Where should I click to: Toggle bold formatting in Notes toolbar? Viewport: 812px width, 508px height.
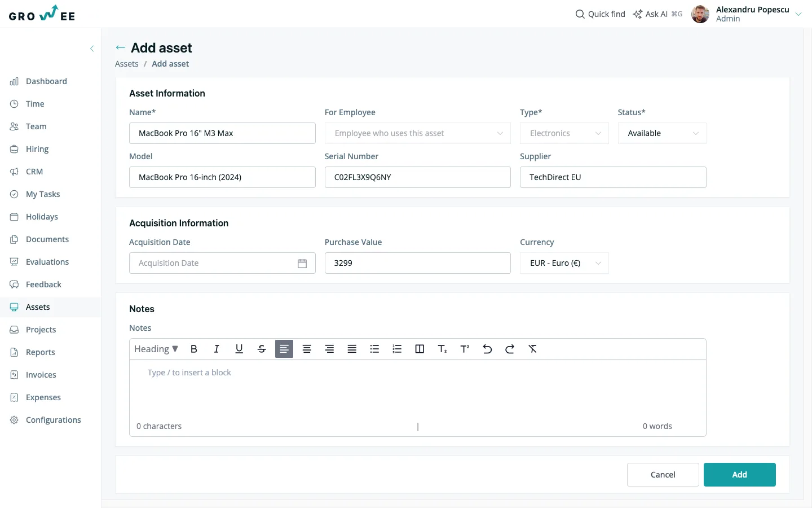(x=194, y=349)
